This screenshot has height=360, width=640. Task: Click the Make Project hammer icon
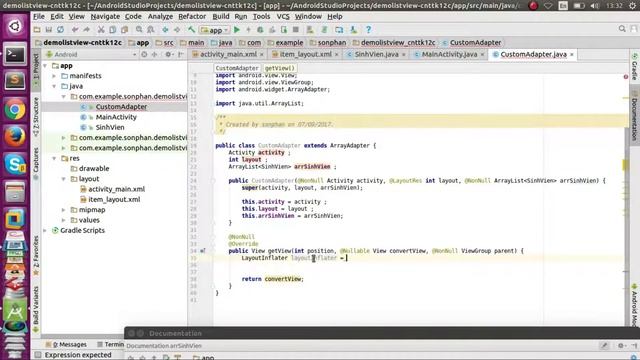click(x=191, y=30)
